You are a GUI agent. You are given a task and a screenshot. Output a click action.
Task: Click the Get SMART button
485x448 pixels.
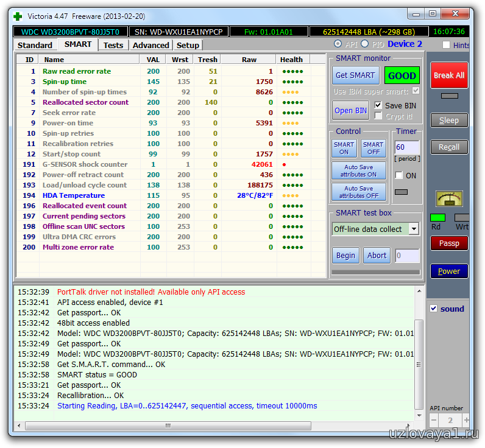[355, 75]
